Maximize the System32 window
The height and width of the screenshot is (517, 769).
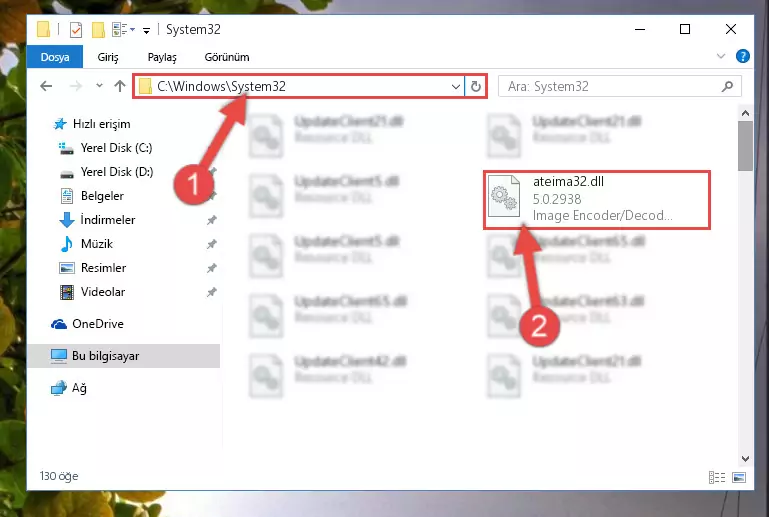pos(685,29)
